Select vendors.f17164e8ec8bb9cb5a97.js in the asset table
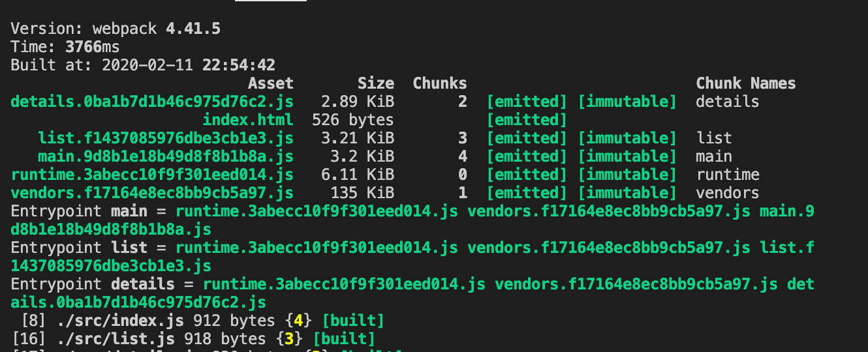The height and width of the screenshot is (352, 868). coord(152,193)
